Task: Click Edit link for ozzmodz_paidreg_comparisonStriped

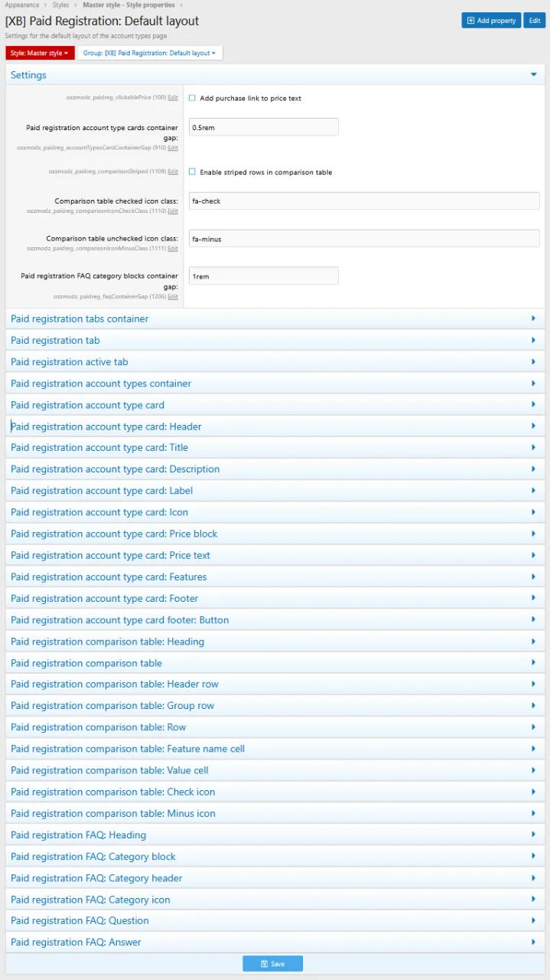Action: pyautogui.click(x=173, y=172)
